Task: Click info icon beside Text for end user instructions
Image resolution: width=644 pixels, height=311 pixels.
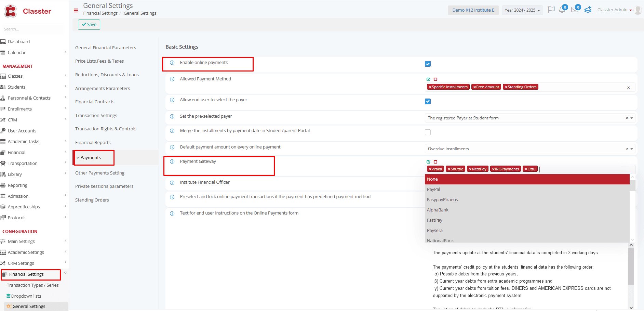Action: pos(172,213)
